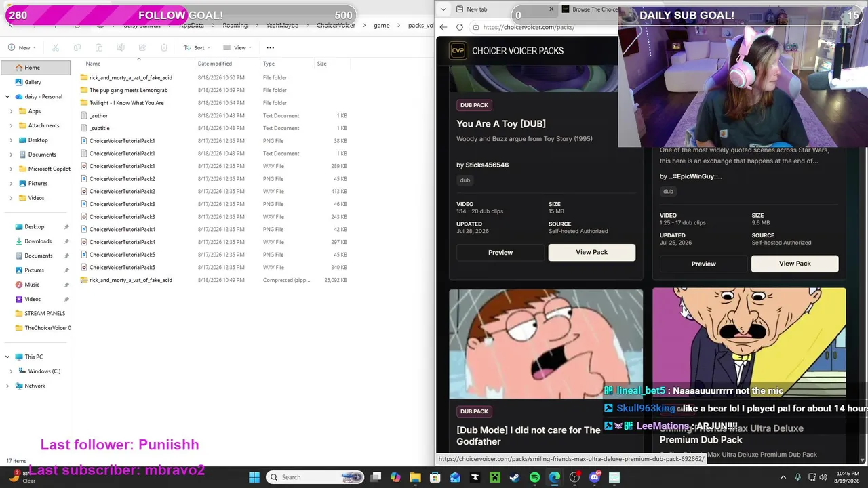This screenshot has width=868, height=488.
Task: Click the Rename icon in File Explorer toolbar
Action: (x=121, y=47)
